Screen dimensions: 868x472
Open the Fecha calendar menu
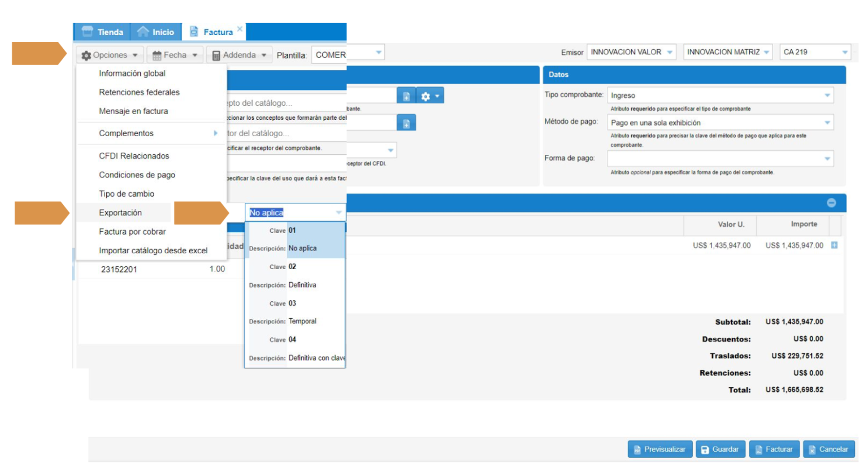click(x=175, y=55)
